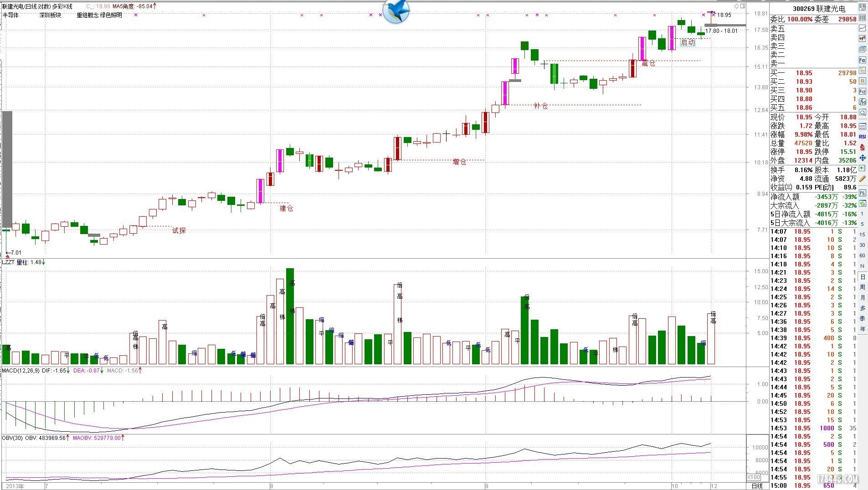Image resolution: width=868 pixels, height=490 pixels.
Task: Click the 试探 annotation on chart
Action: [179, 230]
